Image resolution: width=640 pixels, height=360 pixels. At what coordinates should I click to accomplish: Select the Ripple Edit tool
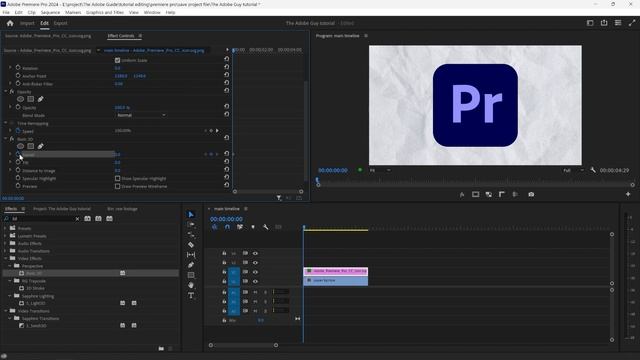191,235
